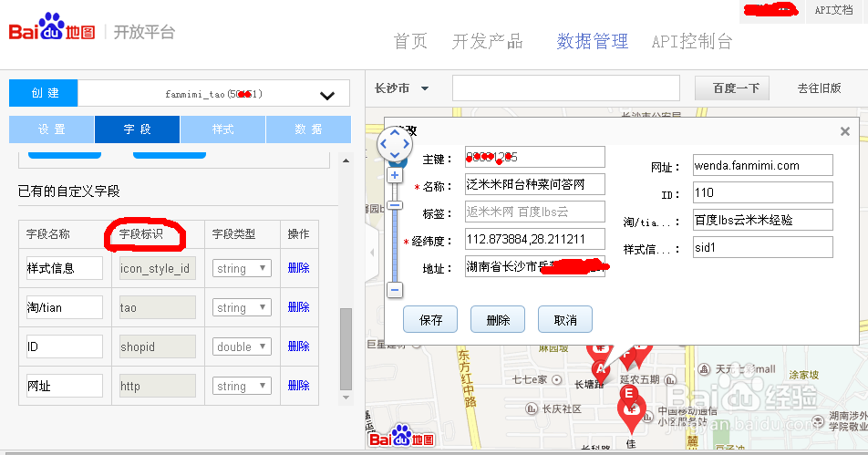Image resolution: width=868 pixels, height=455 pixels.
Task: Open the 长沙市 city dropdown
Action: (x=402, y=88)
